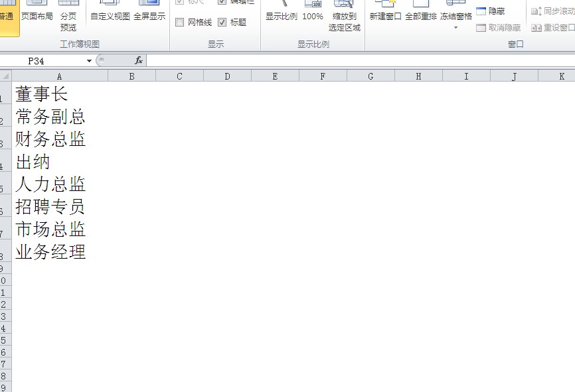Click the Select All corner button
This screenshot has height=392, width=575.
5,76
